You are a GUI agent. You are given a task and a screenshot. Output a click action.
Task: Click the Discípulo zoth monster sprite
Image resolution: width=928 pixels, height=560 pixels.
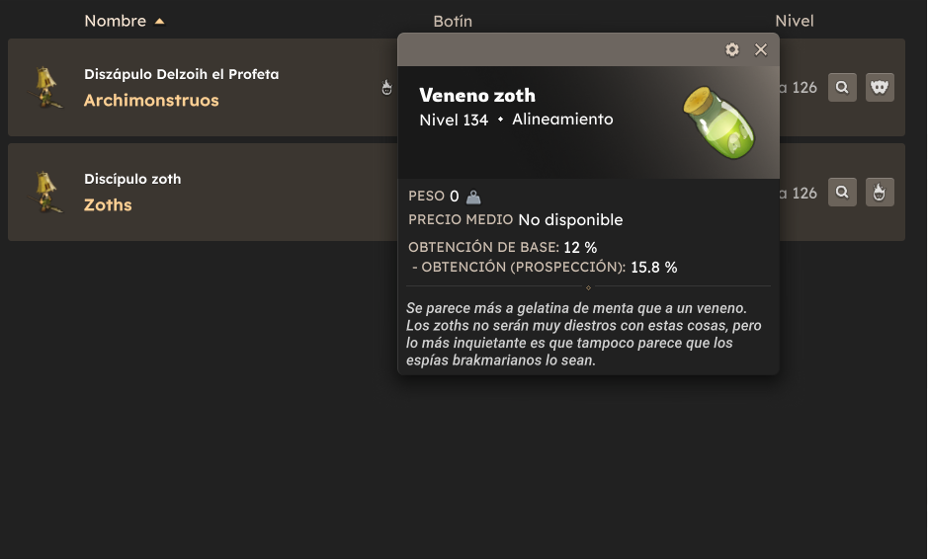click(x=46, y=193)
